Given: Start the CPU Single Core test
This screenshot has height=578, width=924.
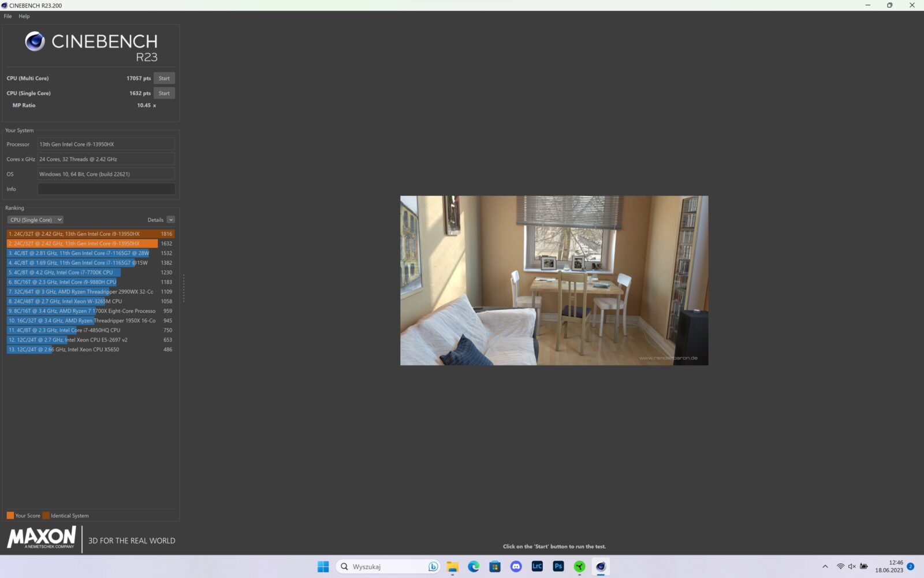Looking at the screenshot, I should tap(164, 93).
